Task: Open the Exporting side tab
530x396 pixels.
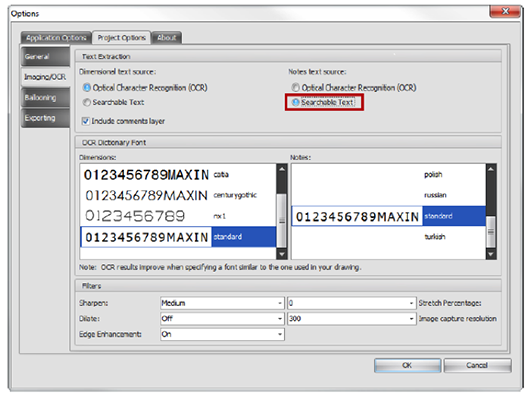Action: (x=45, y=118)
